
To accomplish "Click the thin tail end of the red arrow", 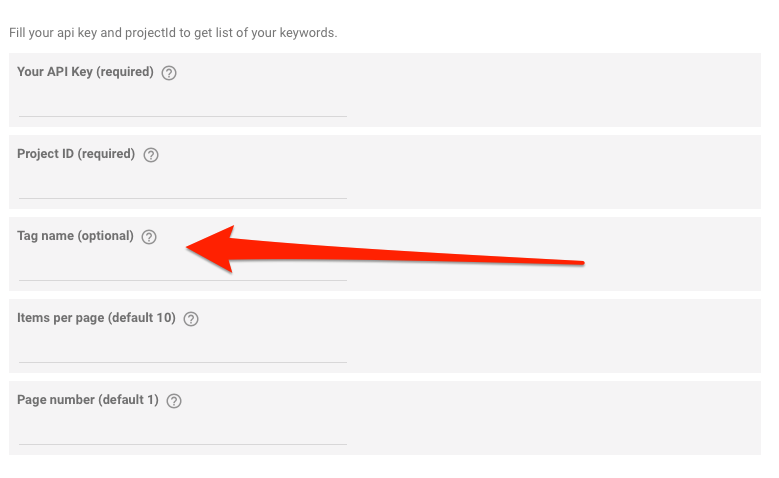I will tap(579, 262).
